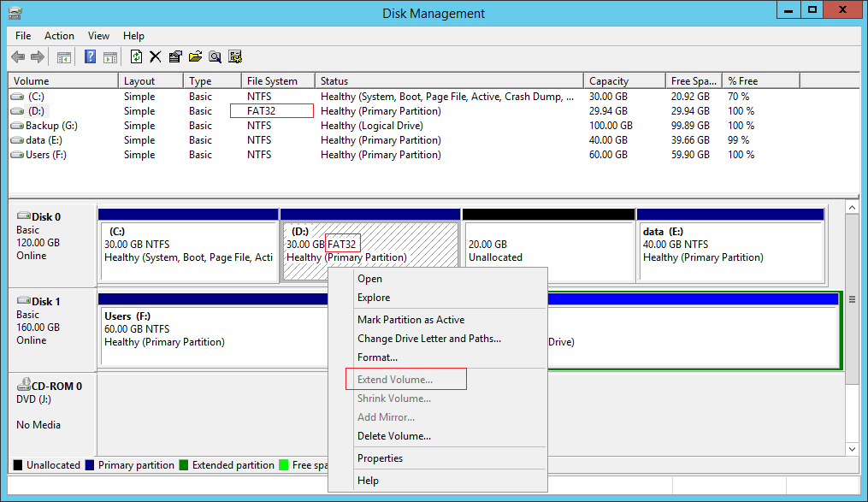Click the blue Help question mark icon
This screenshot has width=868, height=502.
pos(90,57)
